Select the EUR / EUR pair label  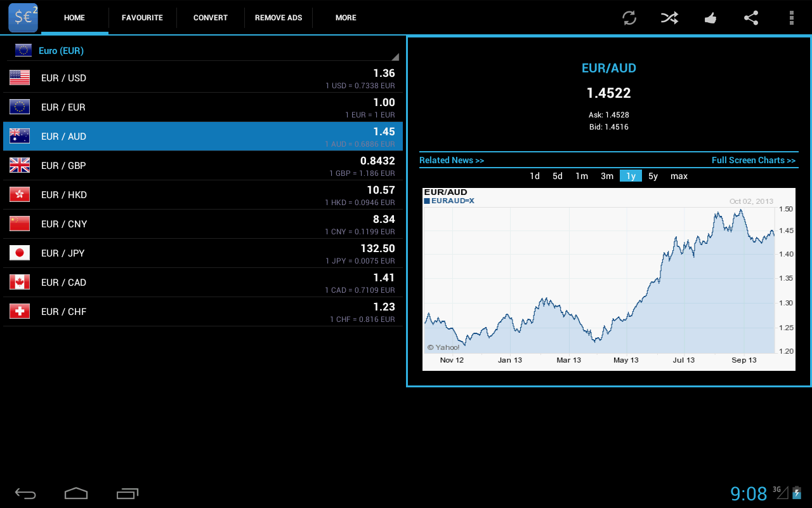pyautogui.click(x=63, y=107)
